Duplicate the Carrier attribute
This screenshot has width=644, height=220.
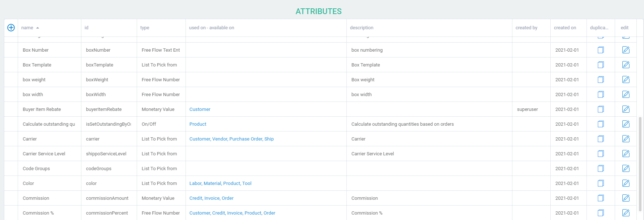(x=601, y=139)
